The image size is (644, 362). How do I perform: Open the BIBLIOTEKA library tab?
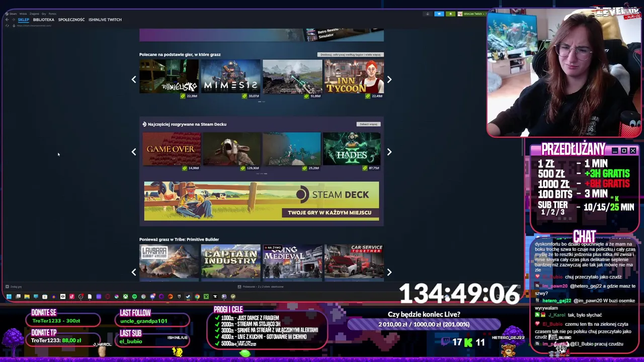point(43,20)
